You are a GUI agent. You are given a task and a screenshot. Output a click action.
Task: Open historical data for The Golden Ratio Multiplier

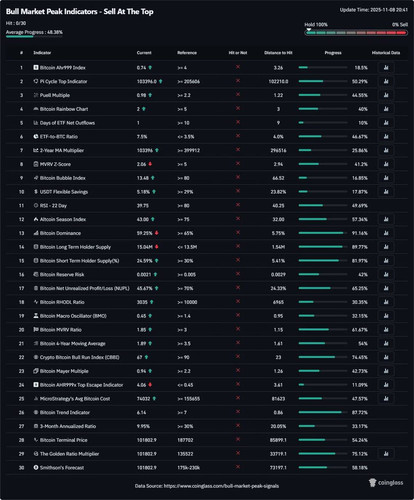click(386, 454)
